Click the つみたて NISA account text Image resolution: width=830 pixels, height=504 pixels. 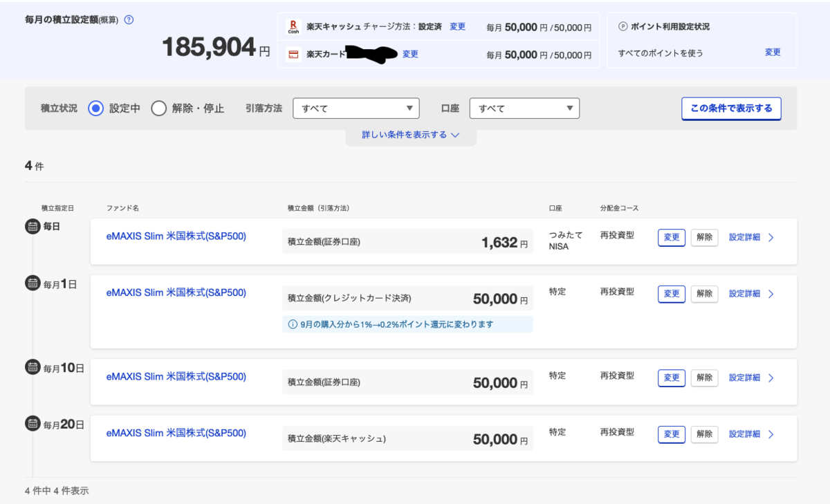click(x=566, y=241)
